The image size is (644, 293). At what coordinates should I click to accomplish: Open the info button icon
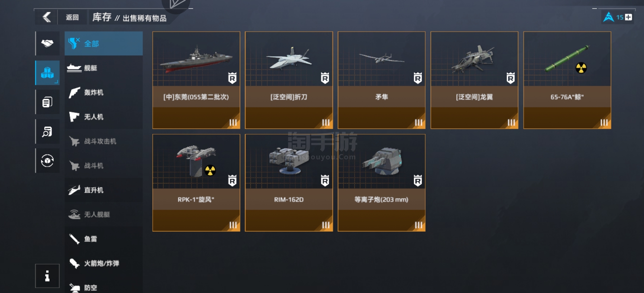tap(47, 276)
